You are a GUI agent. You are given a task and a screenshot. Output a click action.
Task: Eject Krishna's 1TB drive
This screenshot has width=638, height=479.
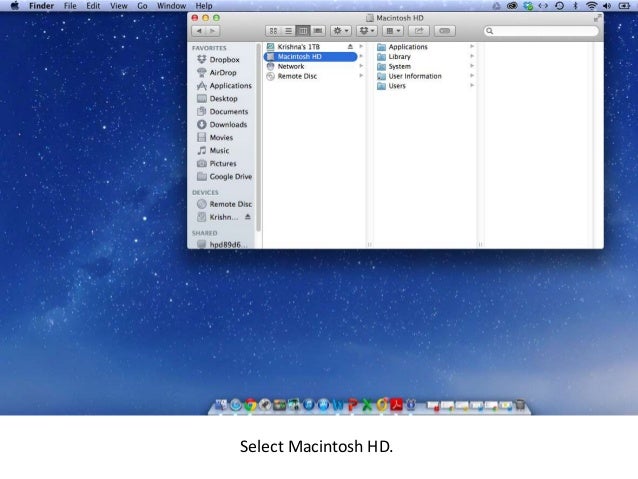349,47
